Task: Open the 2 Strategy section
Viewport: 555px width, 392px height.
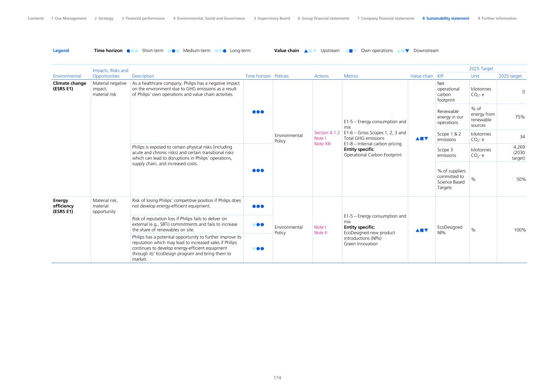Action: 104,18
